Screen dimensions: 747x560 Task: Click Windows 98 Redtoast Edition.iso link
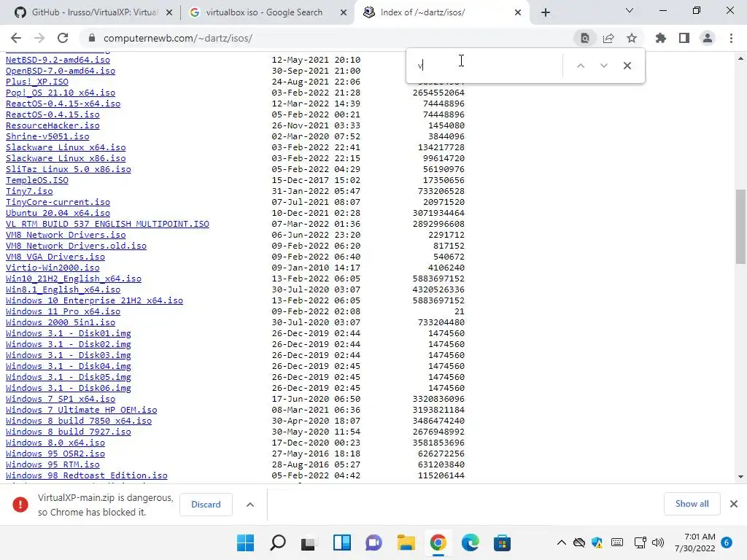pyautogui.click(x=87, y=475)
